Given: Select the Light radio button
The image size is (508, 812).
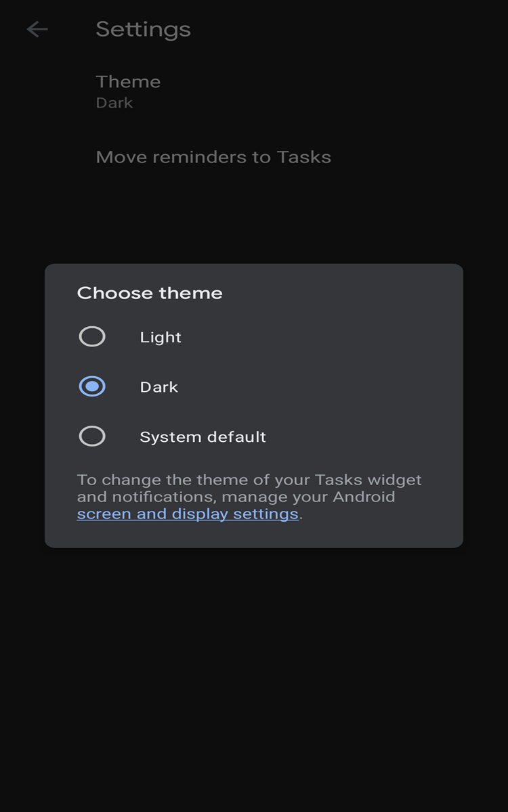Looking at the screenshot, I should [92, 336].
